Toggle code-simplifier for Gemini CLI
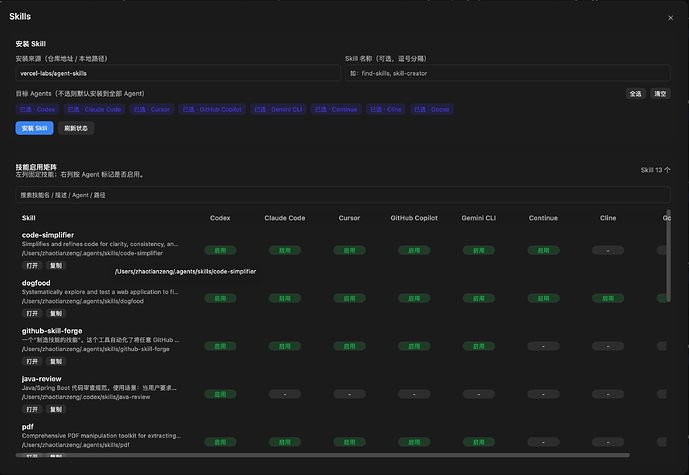This screenshot has height=475, width=689. click(x=479, y=250)
